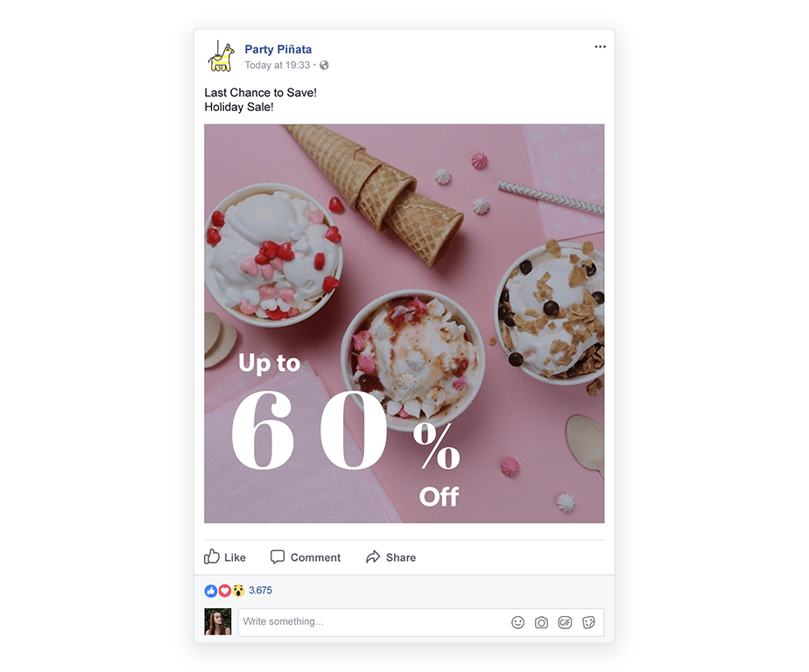
Task: Open the 3,675 reactions count
Action: coord(260,591)
